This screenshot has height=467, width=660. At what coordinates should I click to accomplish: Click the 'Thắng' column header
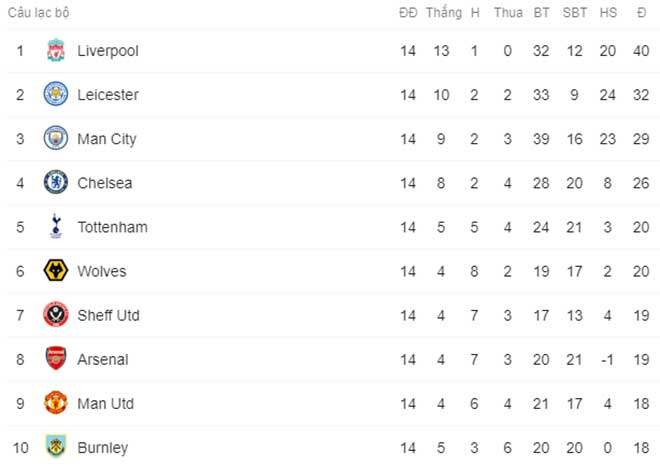pyautogui.click(x=443, y=13)
